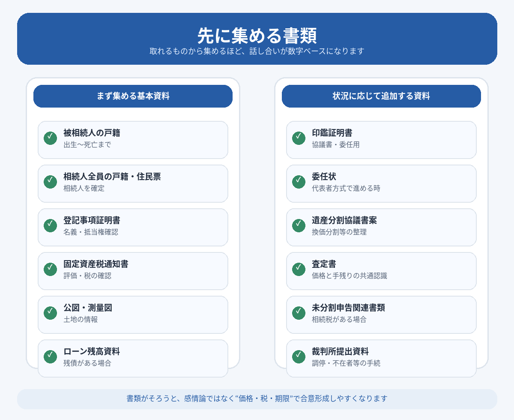The width and height of the screenshot is (514, 420).
Task: Click the 名義・抵当権確認 subtitle text
Action: click(x=91, y=232)
